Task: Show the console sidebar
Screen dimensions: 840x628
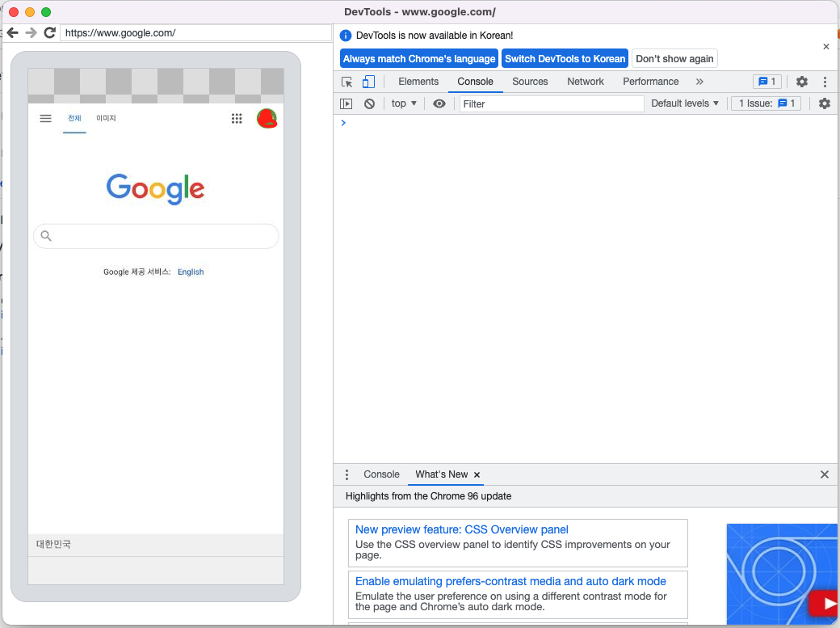Action: point(346,103)
